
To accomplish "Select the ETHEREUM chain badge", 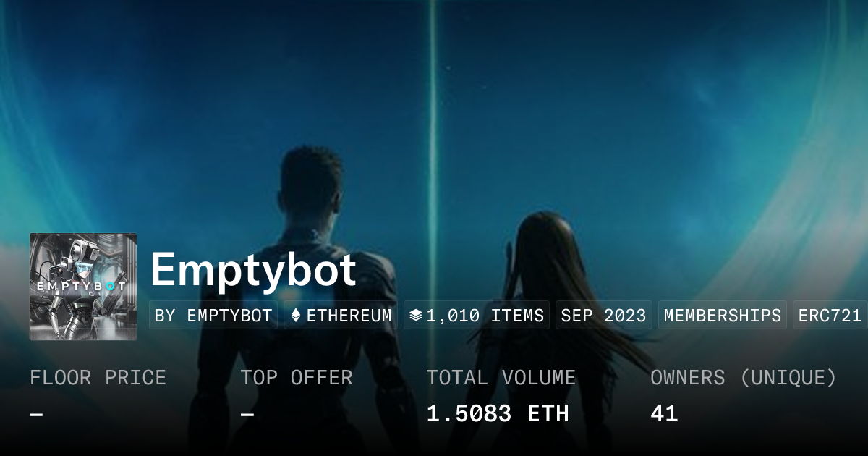I will [x=340, y=316].
